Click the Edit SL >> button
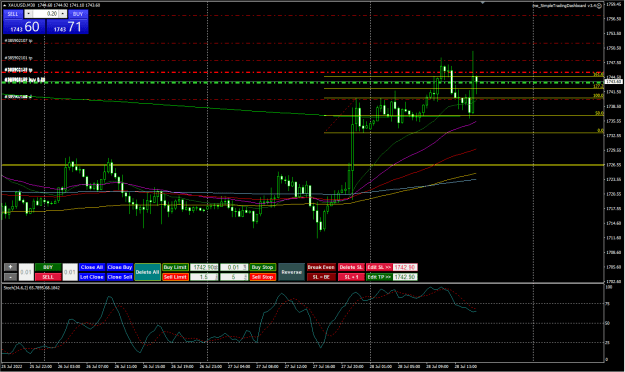This screenshot has width=625, height=372. pyautogui.click(x=379, y=267)
